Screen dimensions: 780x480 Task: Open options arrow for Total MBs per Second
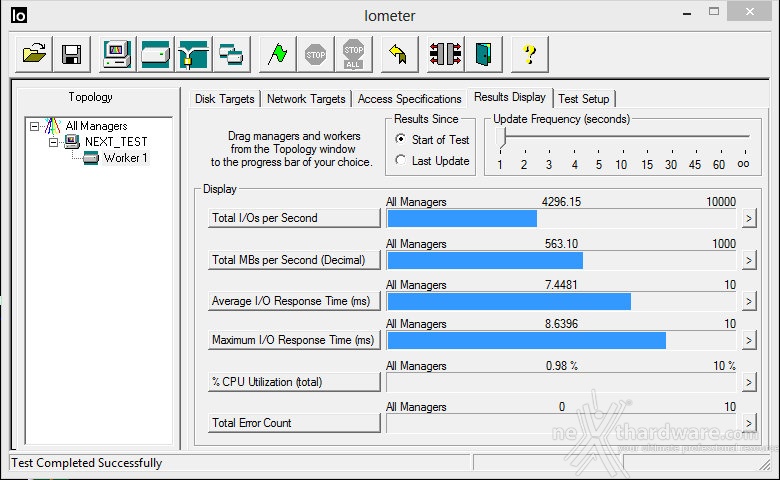pyautogui.click(x=749, y=260)
